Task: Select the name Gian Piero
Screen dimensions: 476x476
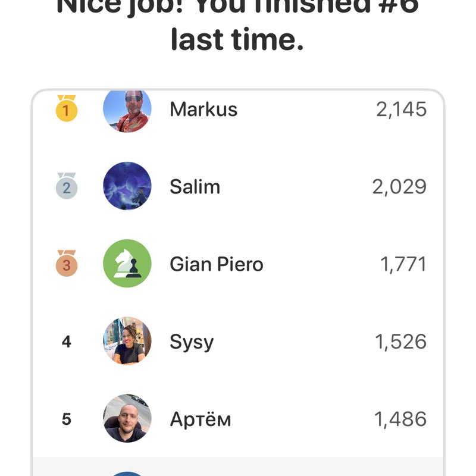Action: click(x=217, y=264)
